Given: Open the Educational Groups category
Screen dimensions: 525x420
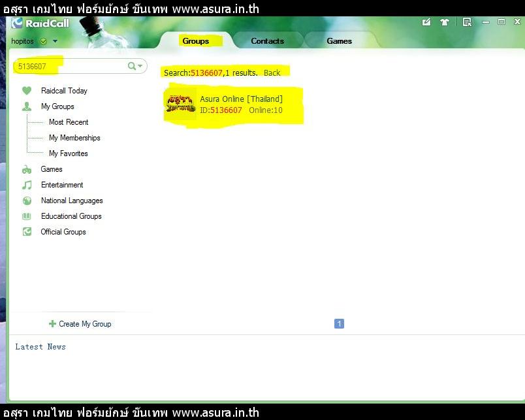Looking at the screenshot, I should [x=71, y=216].
